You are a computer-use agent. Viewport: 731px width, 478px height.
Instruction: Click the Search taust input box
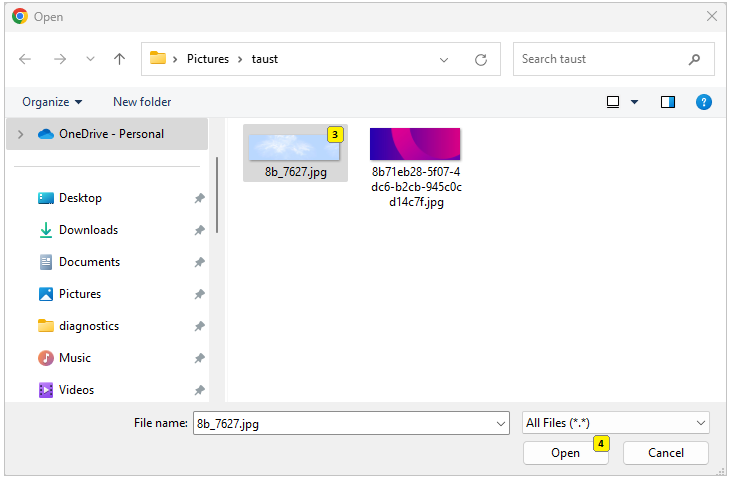pos(600,59)
